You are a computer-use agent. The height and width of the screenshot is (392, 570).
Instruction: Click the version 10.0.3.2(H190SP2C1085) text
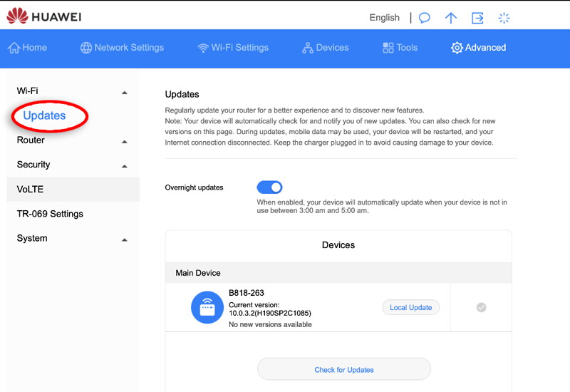270,313
